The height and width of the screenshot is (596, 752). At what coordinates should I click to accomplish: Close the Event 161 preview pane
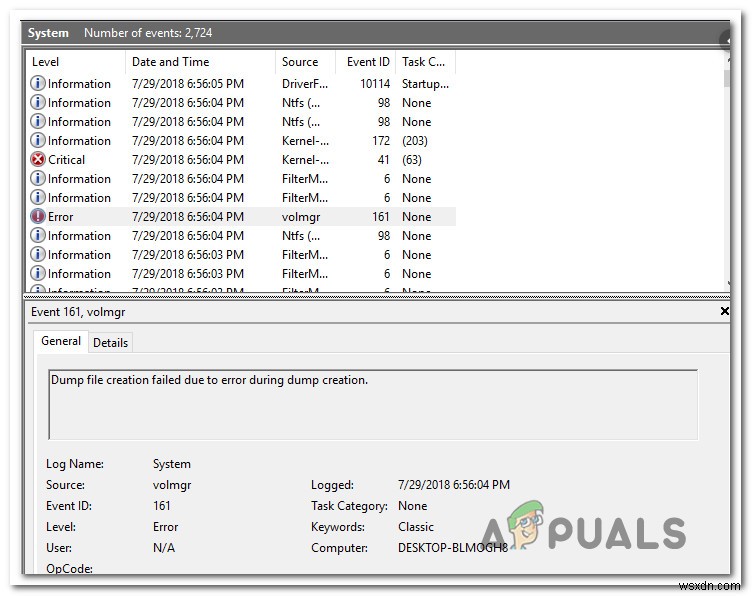point(725,311)
